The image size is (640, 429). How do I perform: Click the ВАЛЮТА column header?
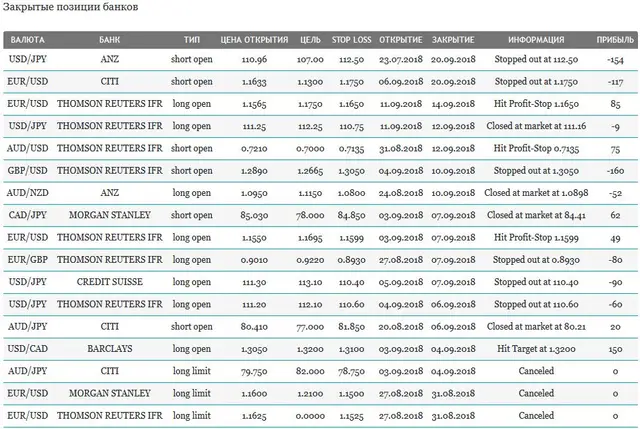tap(27, 40)
